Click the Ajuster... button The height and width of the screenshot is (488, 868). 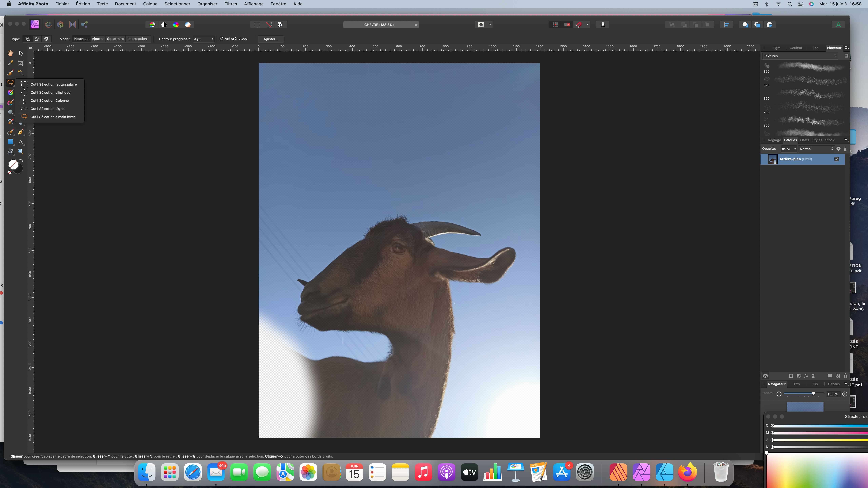pos(270,39)
